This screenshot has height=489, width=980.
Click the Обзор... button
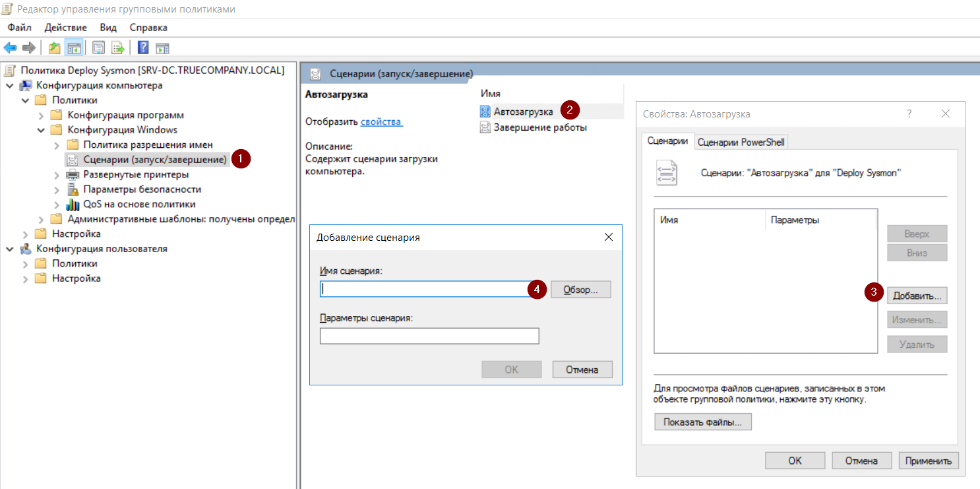point(580,290)
